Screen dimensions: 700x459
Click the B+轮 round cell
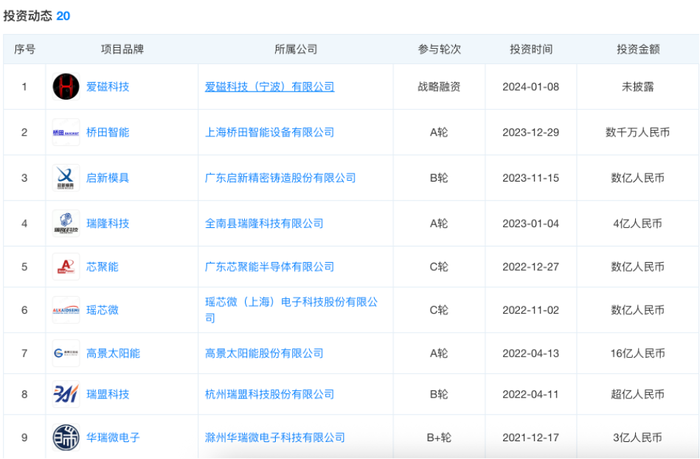(439, 438)
